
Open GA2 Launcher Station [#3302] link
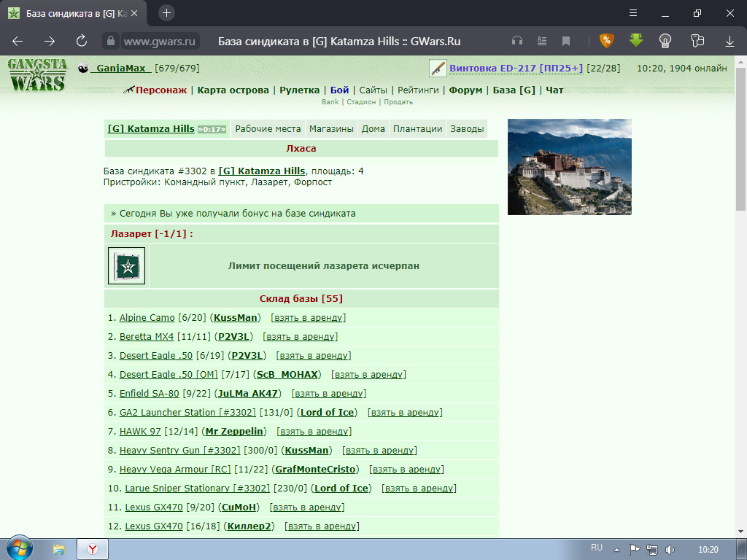coord(187,413)
